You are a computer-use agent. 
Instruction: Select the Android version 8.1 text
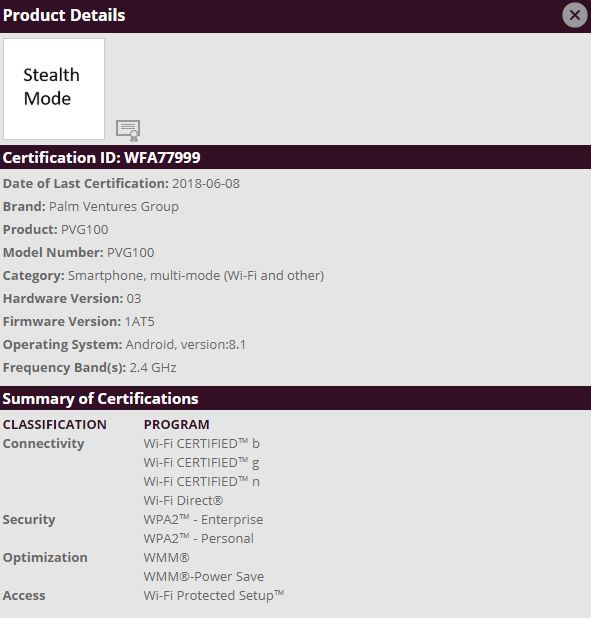(x=186, y=344)
